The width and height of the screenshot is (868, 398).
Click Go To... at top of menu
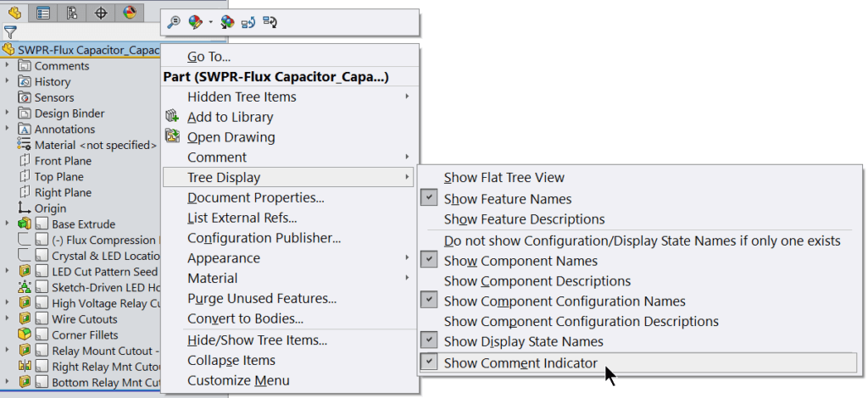[x=209, y=57]
